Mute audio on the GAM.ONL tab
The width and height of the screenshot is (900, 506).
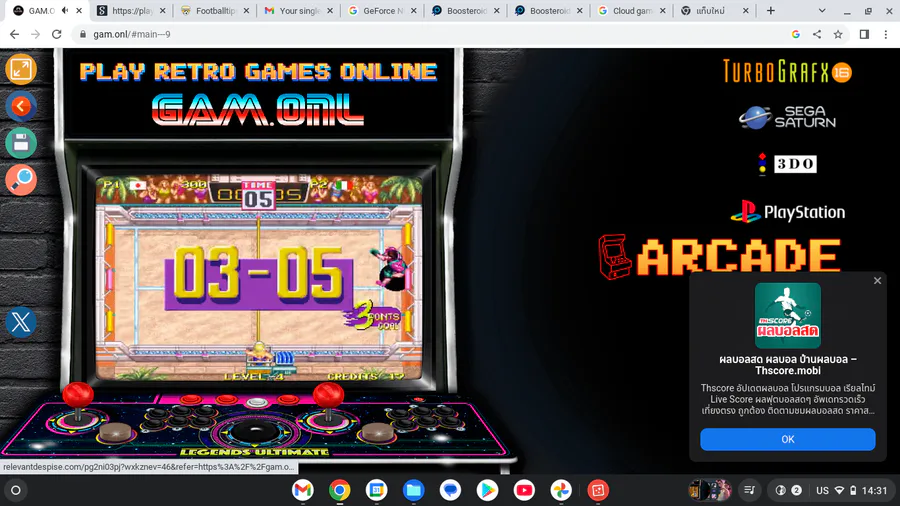click(65, 10)
